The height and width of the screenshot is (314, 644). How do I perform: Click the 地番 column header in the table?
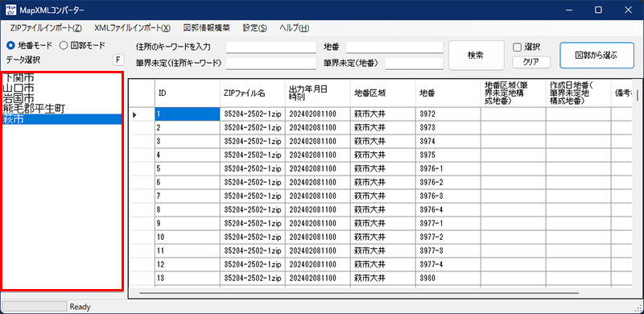[448, 93]
